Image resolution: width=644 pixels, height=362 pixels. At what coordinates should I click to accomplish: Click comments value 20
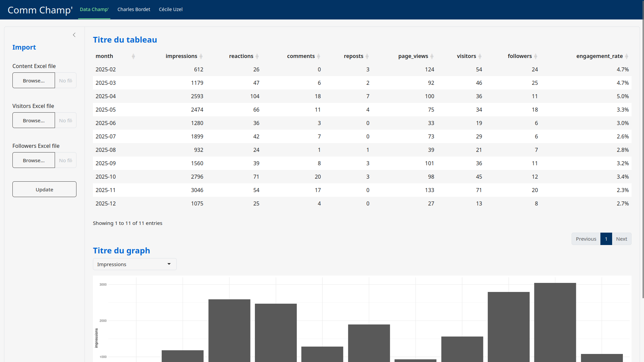(x=318, y=177)
